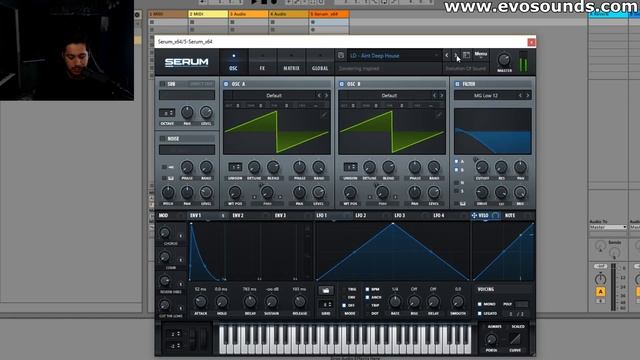
Task: Click the filter RES knob
Action: (501, 167)
